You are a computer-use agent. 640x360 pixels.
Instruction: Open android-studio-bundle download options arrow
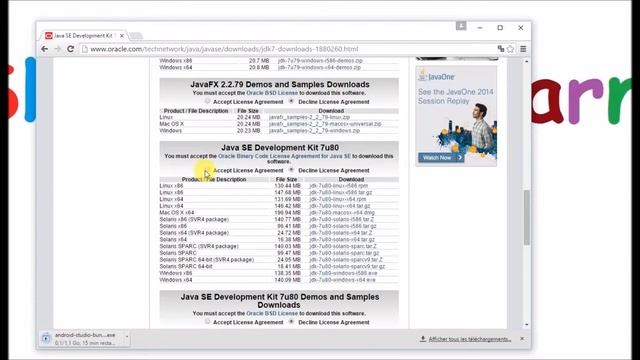[x=127, y=337]
